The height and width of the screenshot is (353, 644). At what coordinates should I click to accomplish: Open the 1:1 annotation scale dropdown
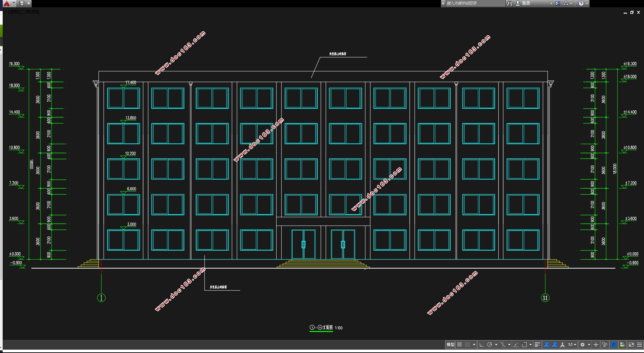[572, 345]
